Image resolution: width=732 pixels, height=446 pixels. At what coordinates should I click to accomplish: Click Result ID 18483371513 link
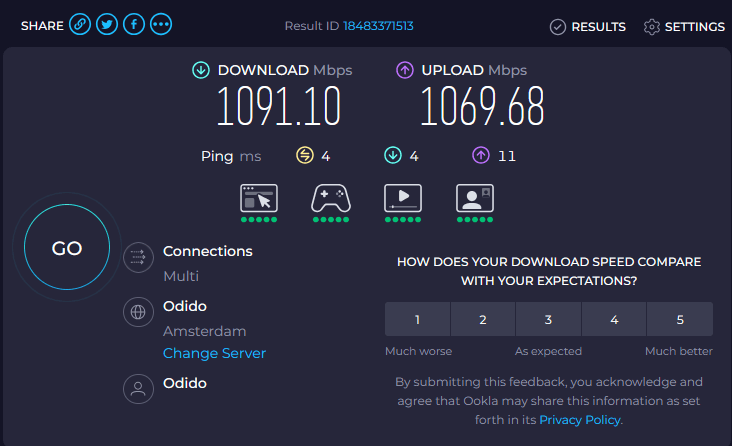tap(378, 27)
